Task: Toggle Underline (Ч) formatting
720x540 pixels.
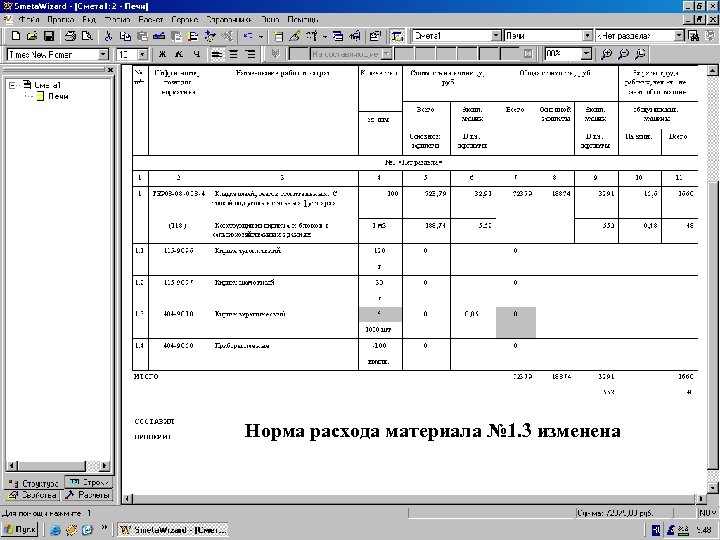Action: point(196,54)
